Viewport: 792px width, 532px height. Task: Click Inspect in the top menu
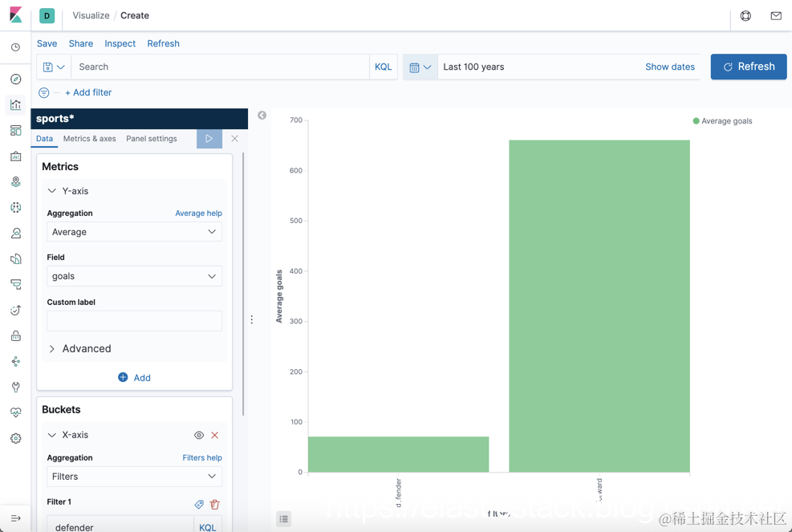point(120,43)
